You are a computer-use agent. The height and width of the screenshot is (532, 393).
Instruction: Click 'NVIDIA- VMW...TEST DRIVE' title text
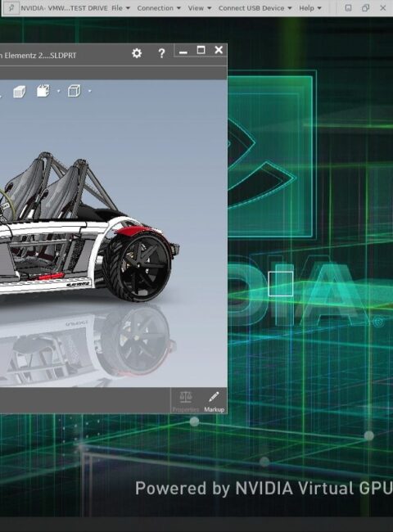[64, 8]
